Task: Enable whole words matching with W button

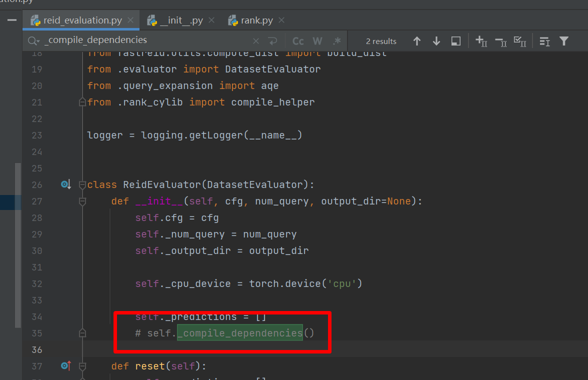Action: point(316,41)
